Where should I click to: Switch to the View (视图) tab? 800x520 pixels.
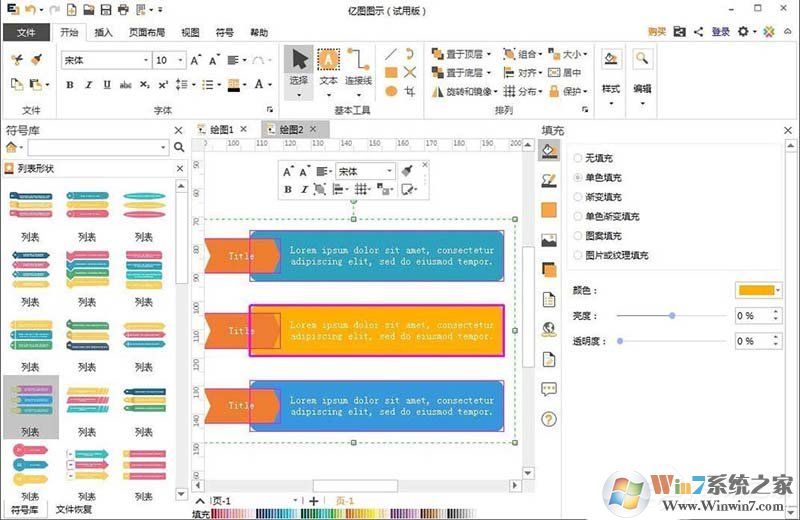click(190, 32)
